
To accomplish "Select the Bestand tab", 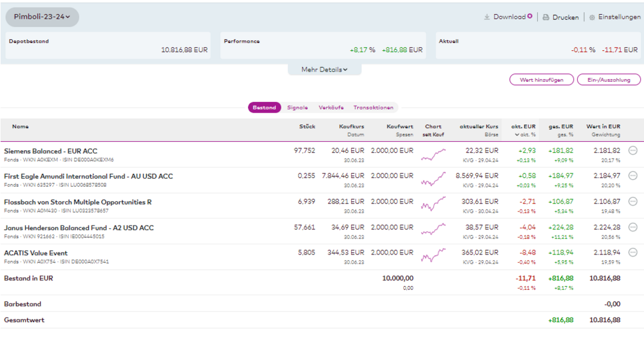I will click(264, 108).
